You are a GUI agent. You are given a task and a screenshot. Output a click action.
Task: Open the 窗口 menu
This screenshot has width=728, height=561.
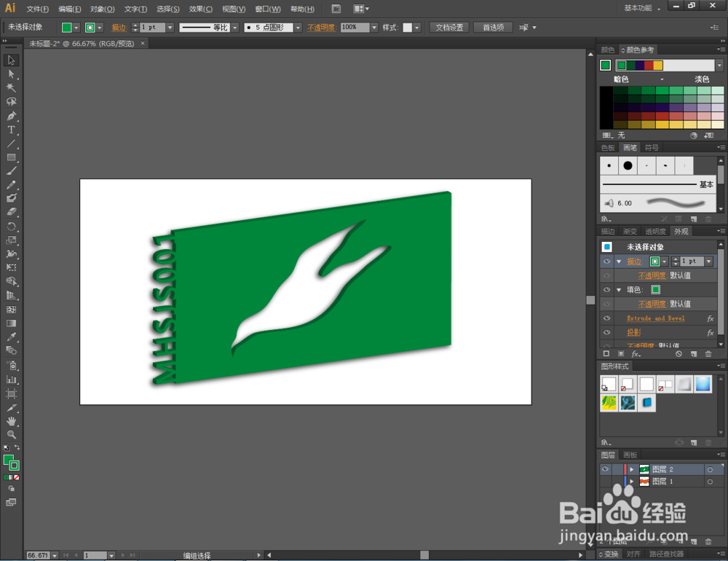[x=268, y=9]
